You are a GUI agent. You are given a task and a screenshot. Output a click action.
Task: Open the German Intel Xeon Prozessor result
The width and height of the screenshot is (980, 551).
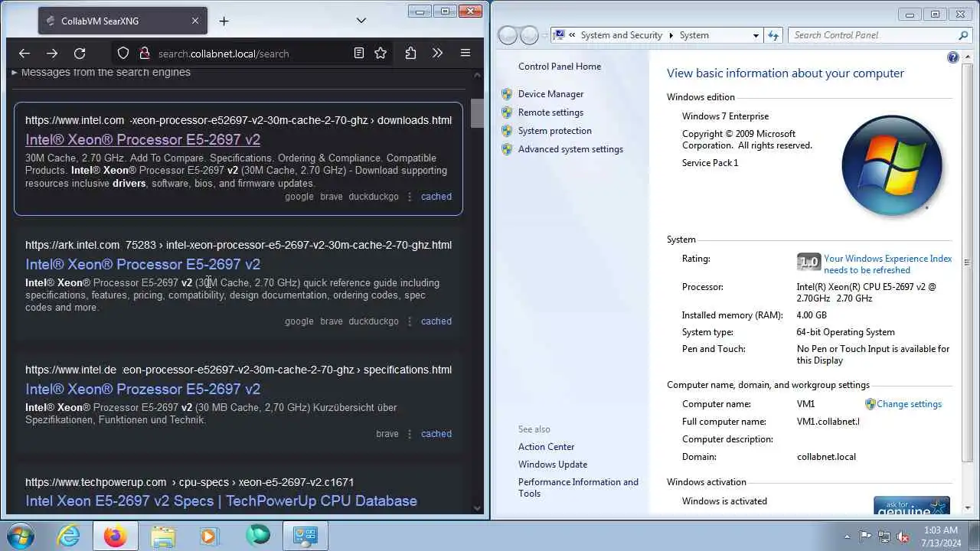(142, 389)
